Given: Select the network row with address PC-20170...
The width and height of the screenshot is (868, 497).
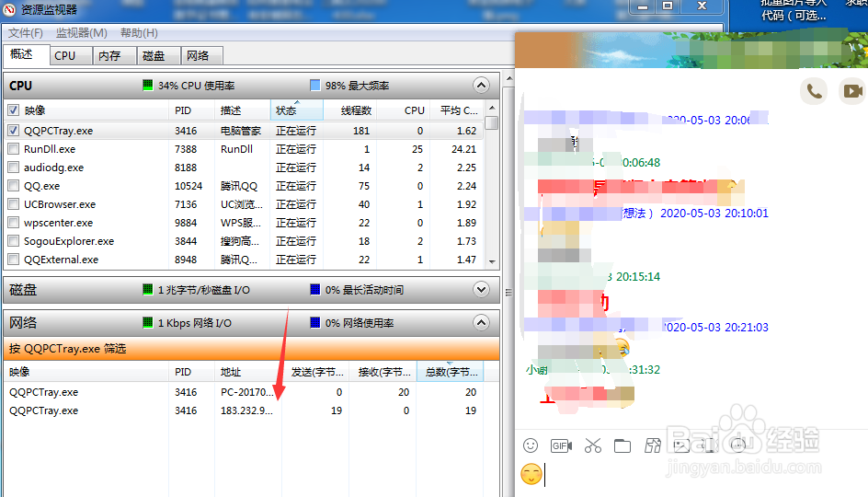Looking at the screenshot, I should click(244, 392).
